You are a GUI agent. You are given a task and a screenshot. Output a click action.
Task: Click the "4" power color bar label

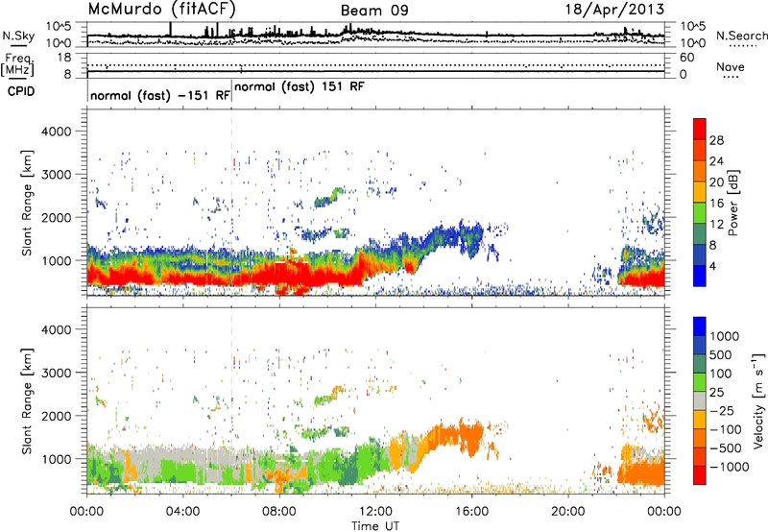tap(712, 267)
